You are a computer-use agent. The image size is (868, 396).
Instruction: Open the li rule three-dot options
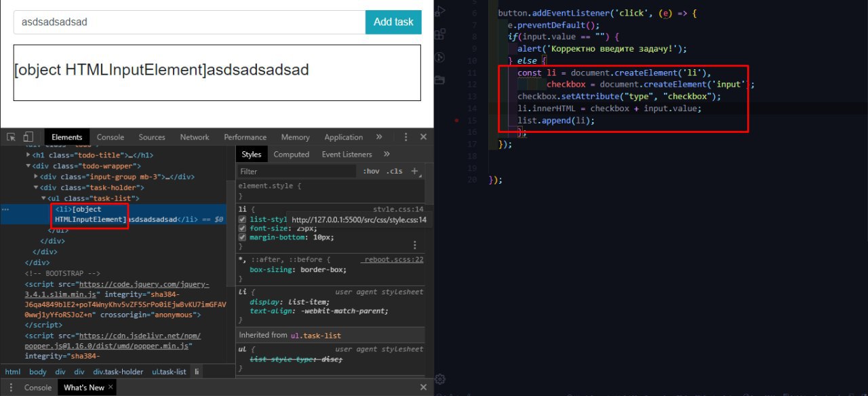(x=416, y=245)
